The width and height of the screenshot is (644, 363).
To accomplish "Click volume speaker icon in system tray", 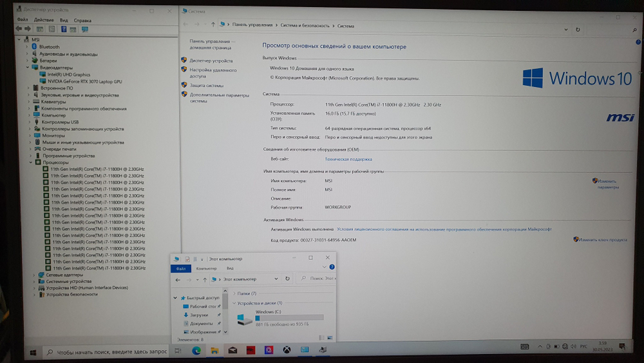I will point(573,346).
